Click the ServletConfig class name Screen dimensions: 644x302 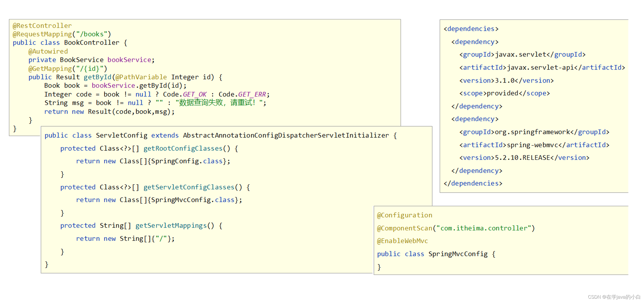pos(121,135)
